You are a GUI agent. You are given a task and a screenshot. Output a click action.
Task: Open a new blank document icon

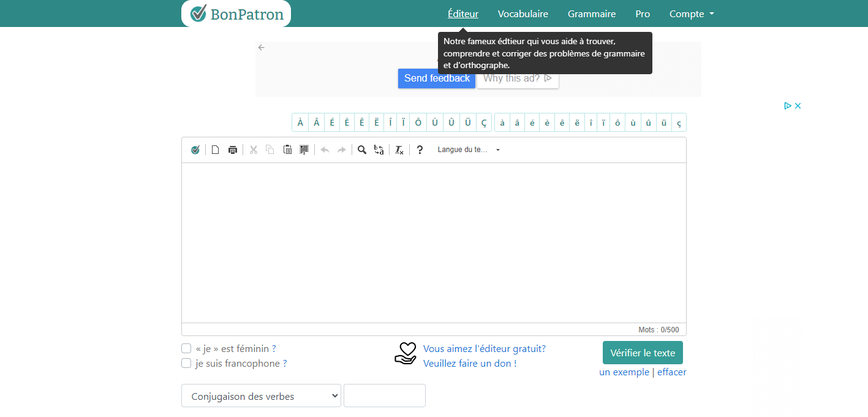point(215,150)
